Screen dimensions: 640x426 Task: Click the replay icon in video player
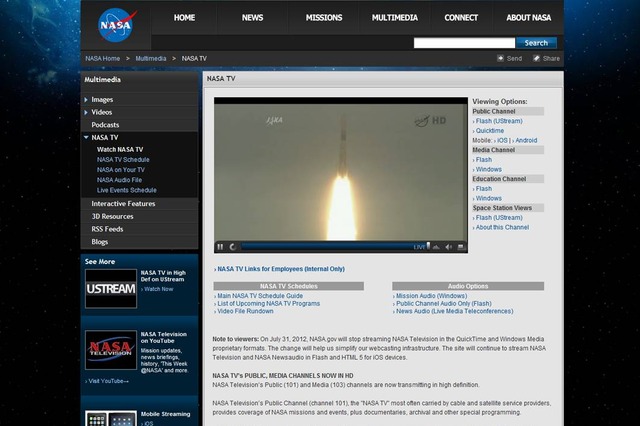click(232, 246)
